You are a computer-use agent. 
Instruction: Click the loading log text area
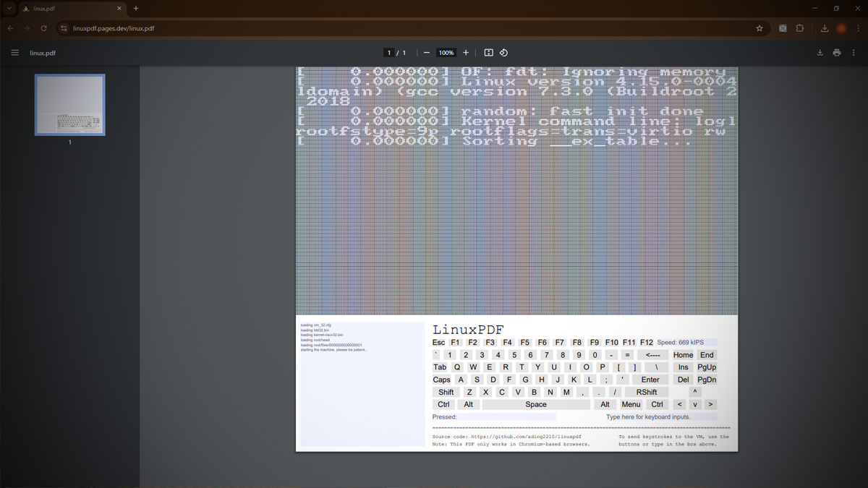point(362,383)
